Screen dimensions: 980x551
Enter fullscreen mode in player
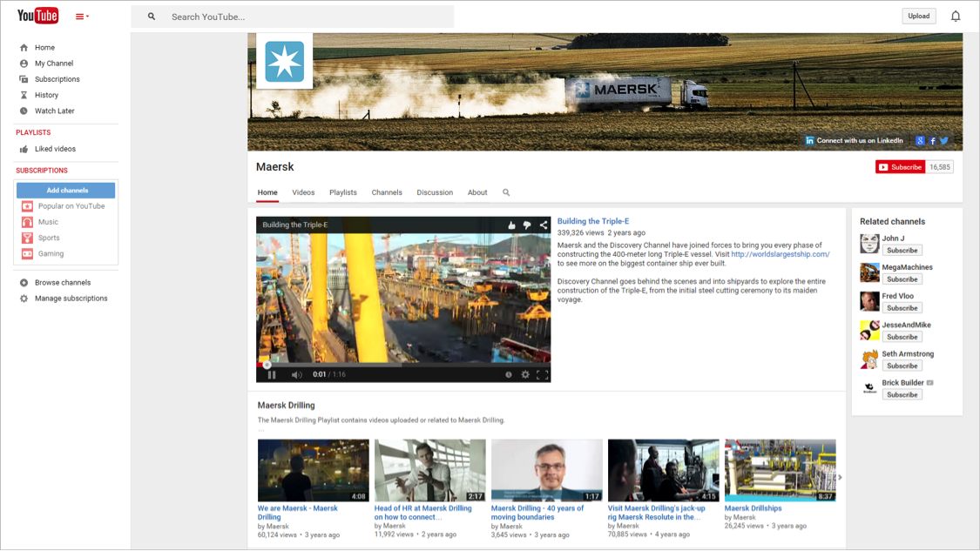tap(543, 375)
